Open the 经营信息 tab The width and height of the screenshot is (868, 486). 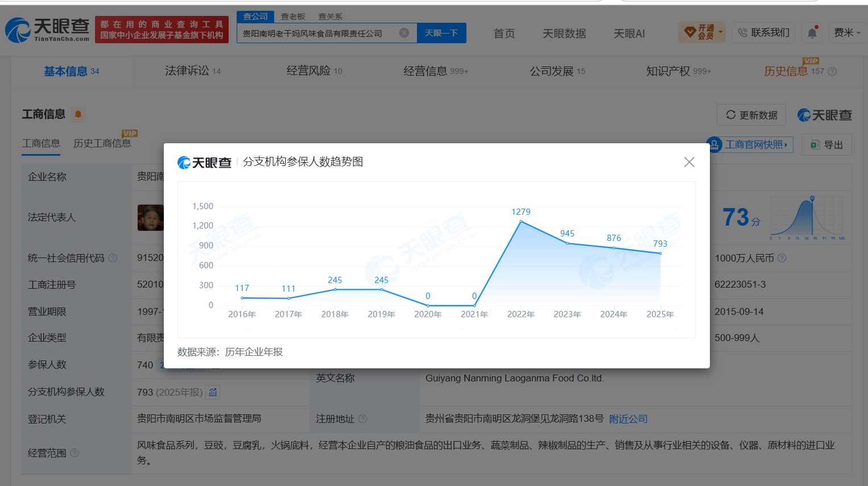point(436,71)
